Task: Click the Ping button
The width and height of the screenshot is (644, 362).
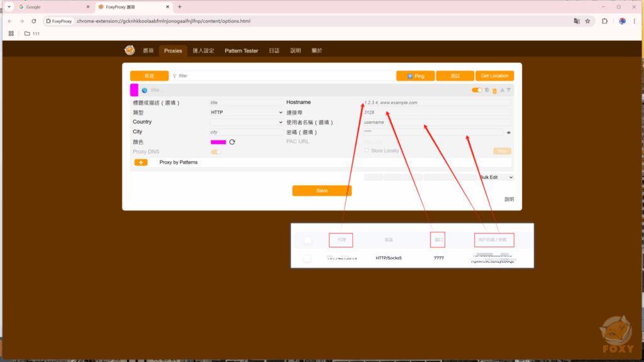Action: click(x=415, y=76)
